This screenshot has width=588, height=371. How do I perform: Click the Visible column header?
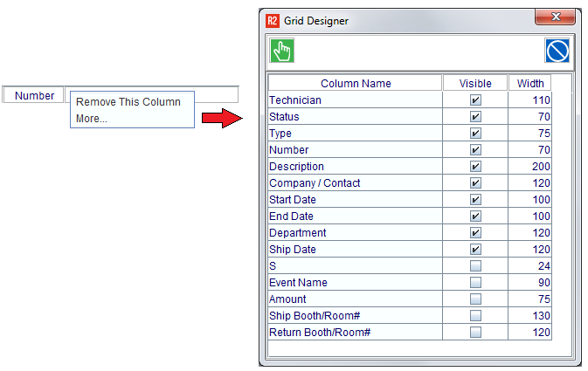(x=475, y=84)
